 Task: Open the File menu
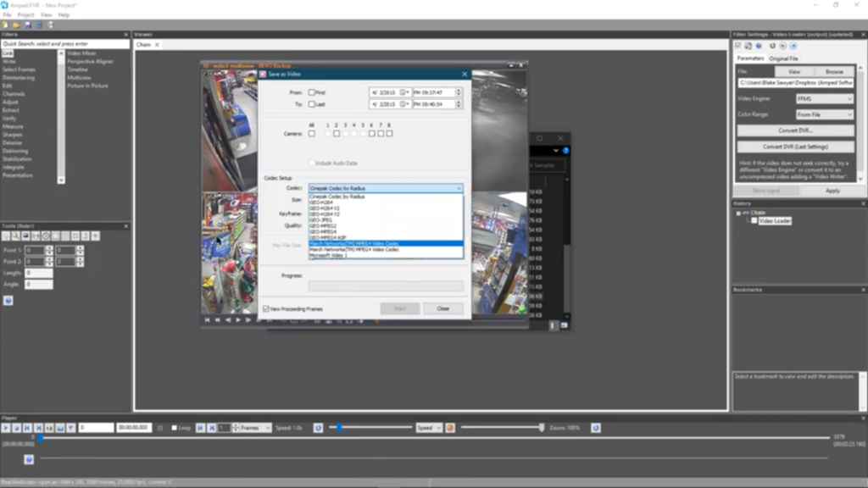point(7,15)
